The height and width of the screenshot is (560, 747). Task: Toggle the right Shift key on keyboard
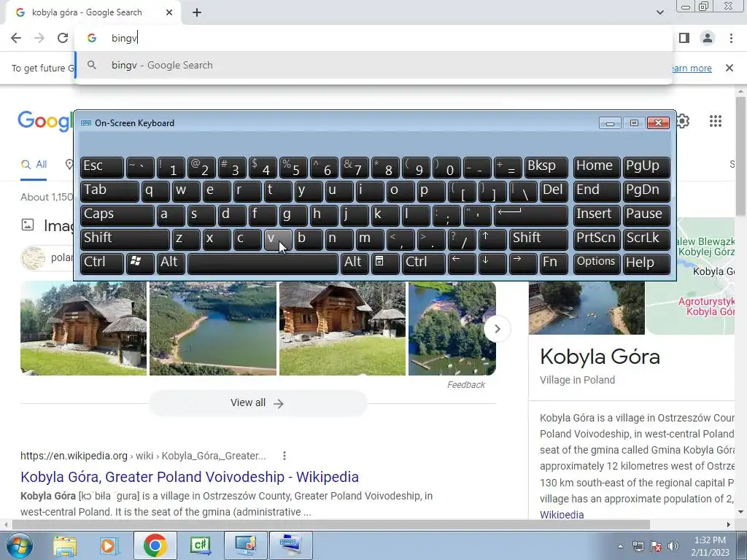coord(538,239)
